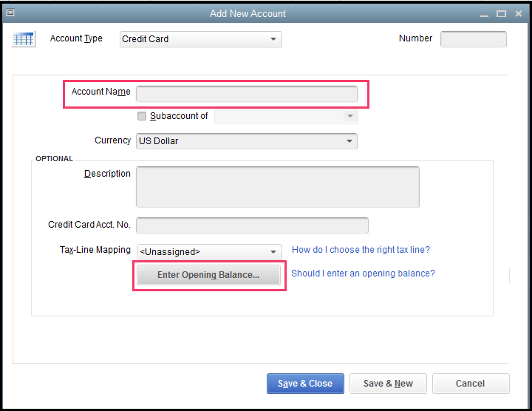Click the Enter Opening Balance button
This screenshot has height=411, width=532.
pyautogui.click(x=208, y=275)
